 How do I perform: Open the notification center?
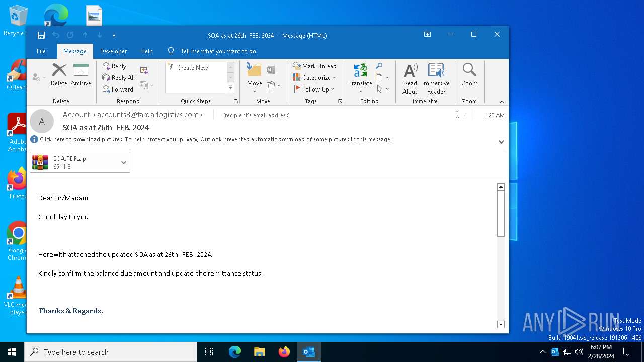[627, 352]
